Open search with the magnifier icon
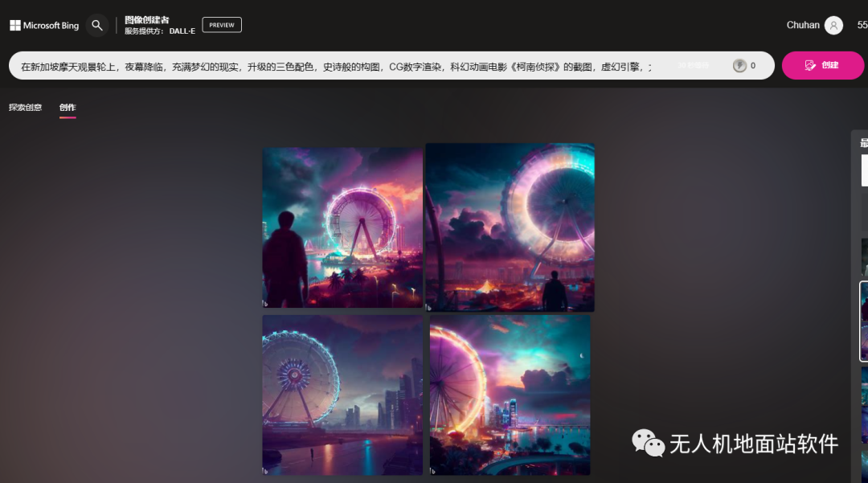 97,26
